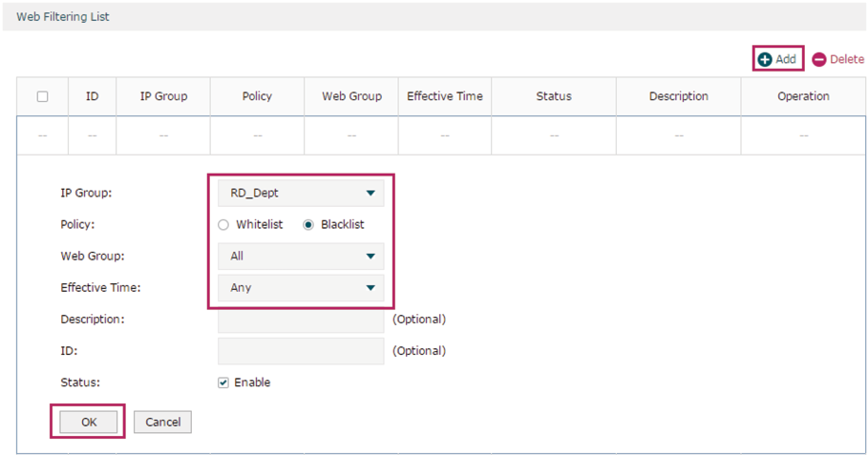
Task: Open the Effective Time dropdown showing Any
Action: point(301,287)
